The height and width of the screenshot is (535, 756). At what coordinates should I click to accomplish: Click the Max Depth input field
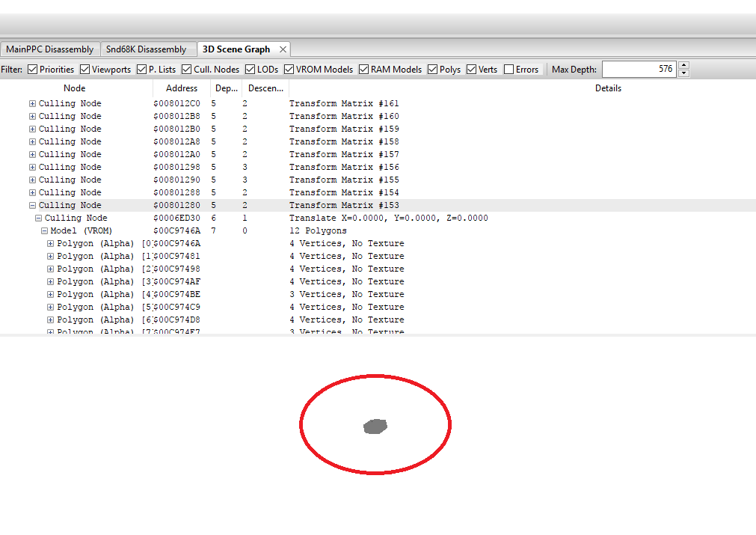click(x=639, y=69)
